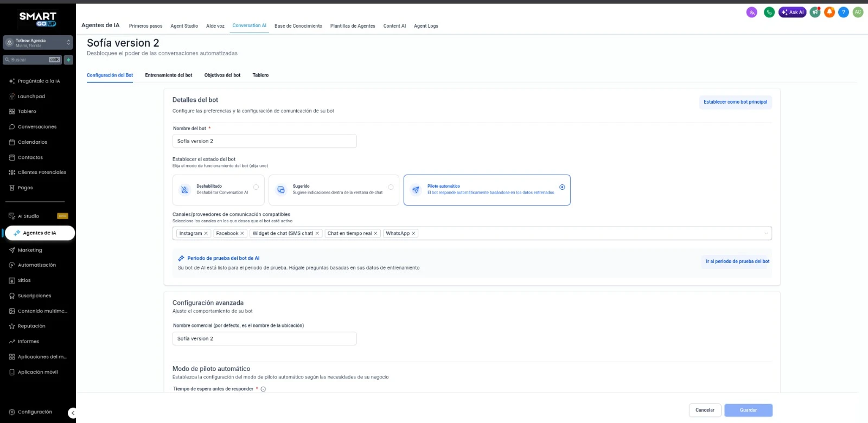
Task: Open the AC user avatar menu
Action: click(x=858, y=12)
